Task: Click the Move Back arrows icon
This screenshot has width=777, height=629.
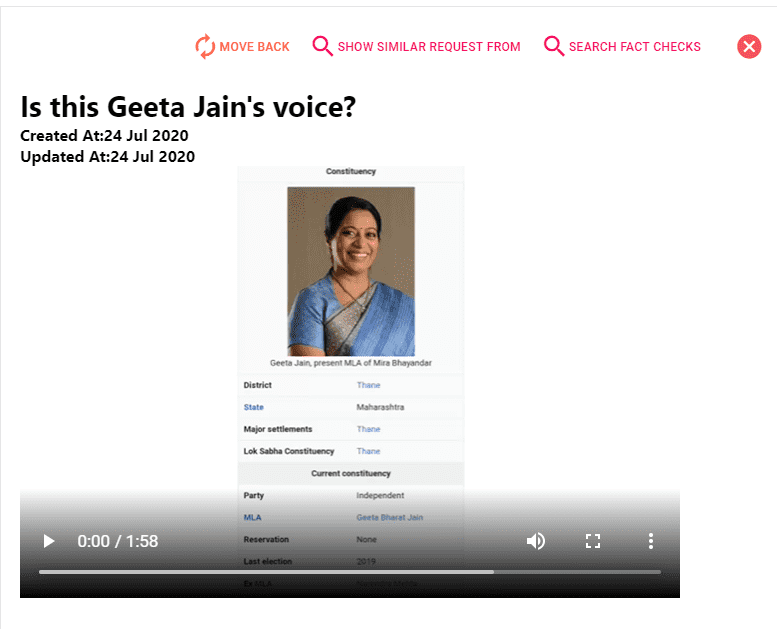Action: 205,47
